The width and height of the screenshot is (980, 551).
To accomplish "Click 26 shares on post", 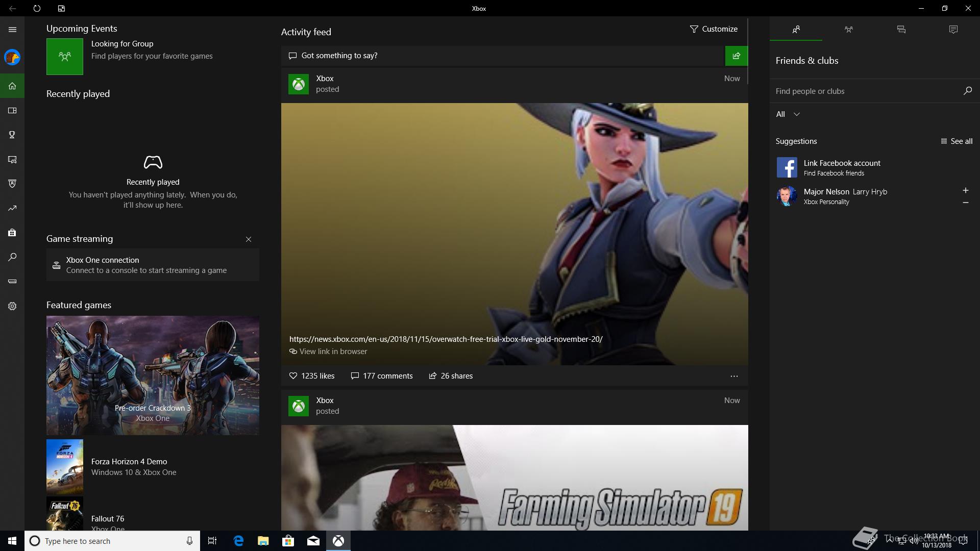I will pos(451,376).
